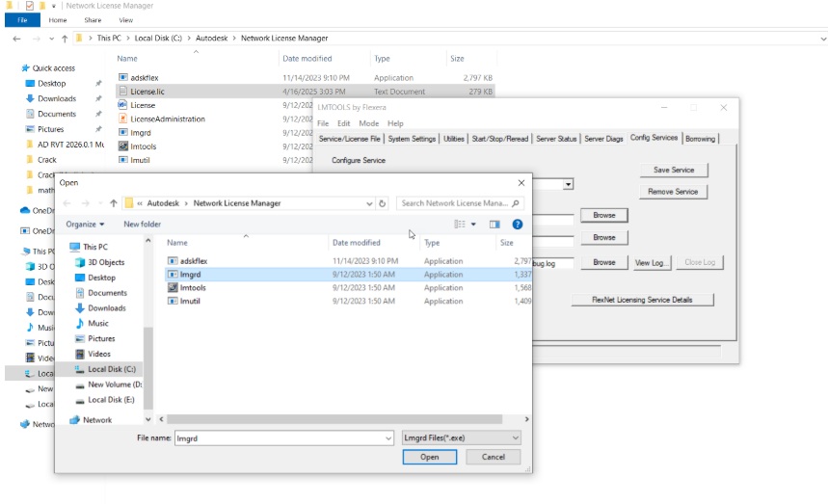
Task: Click the Save Service button
Action: click(674, 170)
